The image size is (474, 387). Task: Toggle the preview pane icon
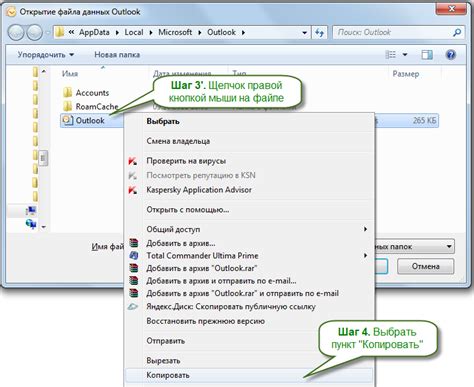[427, 55]
